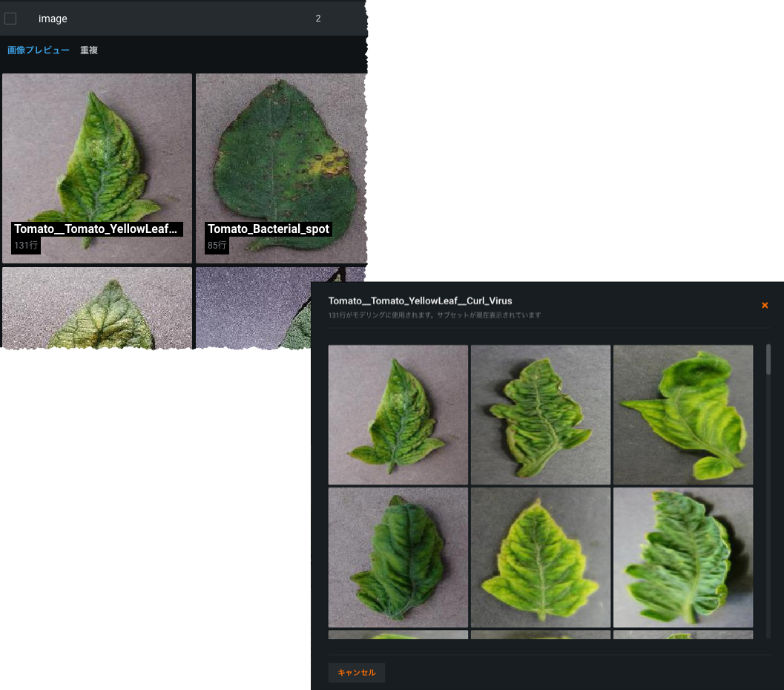
Task: Select first leaf thumbnail in dialog top row
Action: [398, 415]
